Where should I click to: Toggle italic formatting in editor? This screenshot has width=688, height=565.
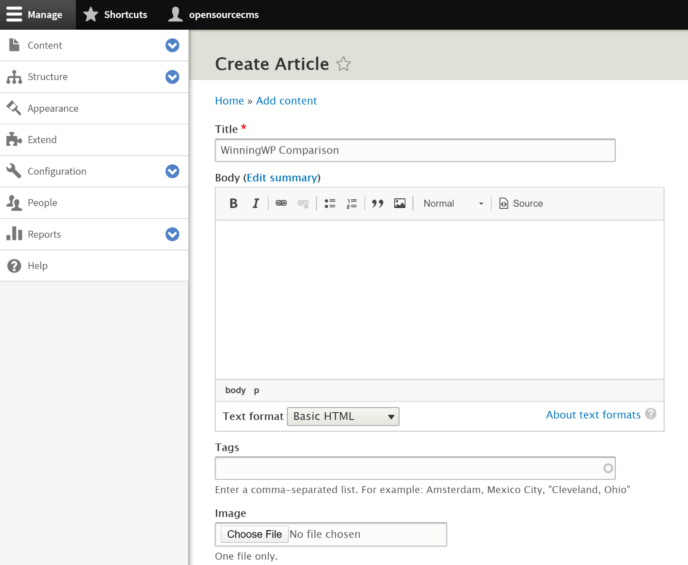coord(255,203)
